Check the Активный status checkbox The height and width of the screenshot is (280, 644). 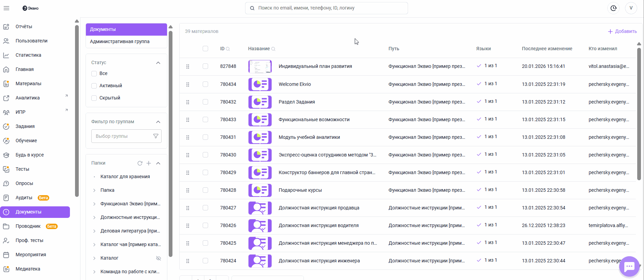point(94,86)
